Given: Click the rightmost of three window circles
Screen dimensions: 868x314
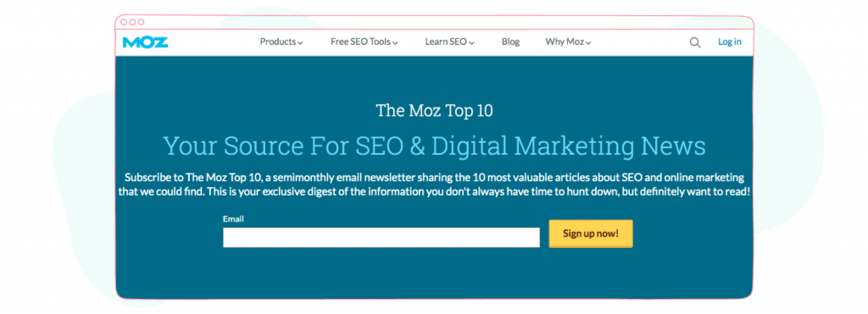Looking at the screenshot, I should [142, 22].
